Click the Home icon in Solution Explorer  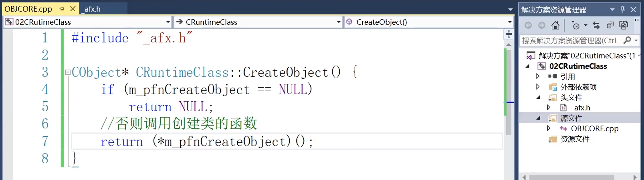tap(555, 25)
